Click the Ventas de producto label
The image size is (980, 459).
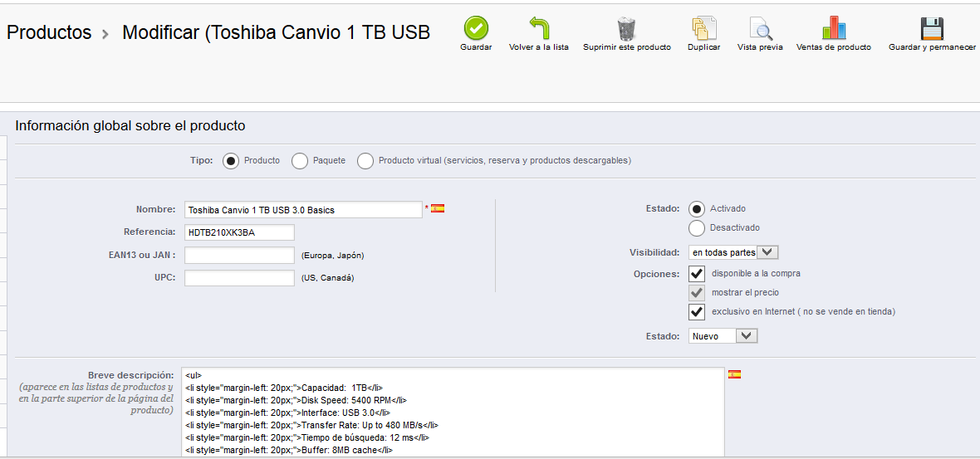(x=834, y=47)
